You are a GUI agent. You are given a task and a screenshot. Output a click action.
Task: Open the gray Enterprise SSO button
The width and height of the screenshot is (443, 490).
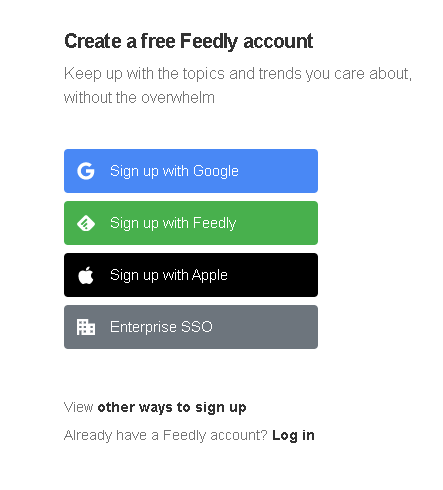pyautogui.click(x=191, y=327)
